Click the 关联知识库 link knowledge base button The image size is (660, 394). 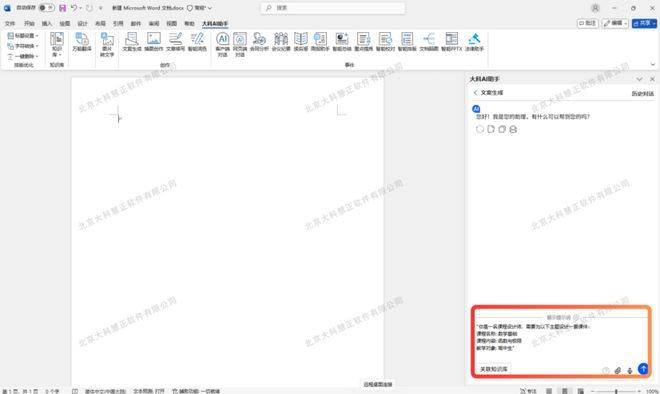click(x=494, y=369)
